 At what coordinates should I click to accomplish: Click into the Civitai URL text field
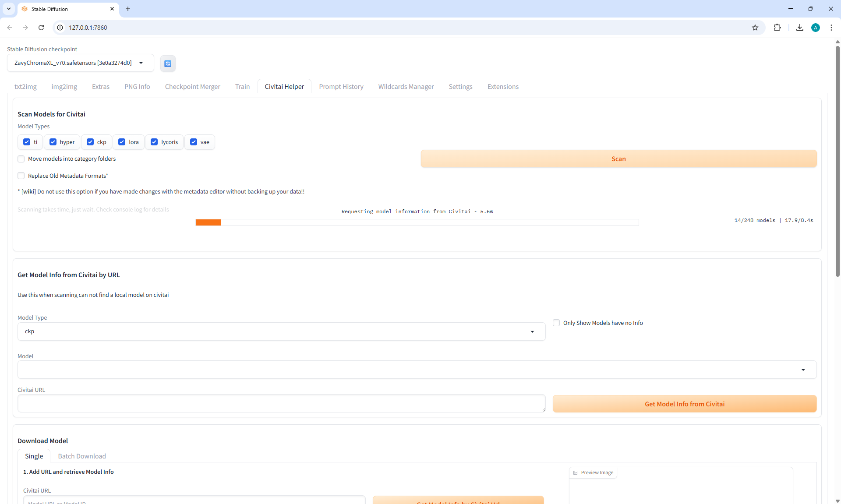pyautogui.click(x=281, y=403)
